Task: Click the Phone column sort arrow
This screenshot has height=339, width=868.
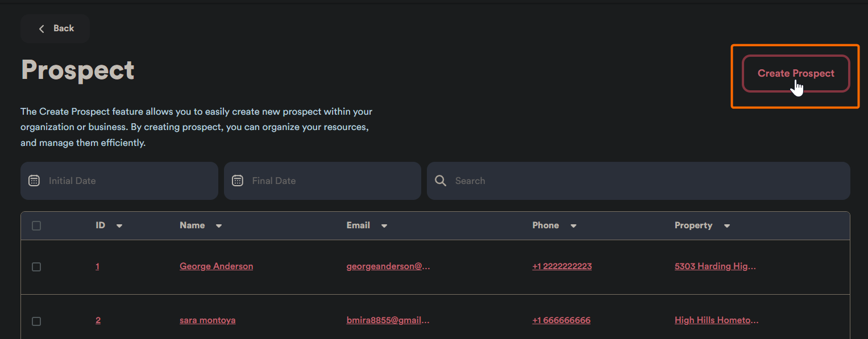Action: pyautogui.click(x=574, y=226)
